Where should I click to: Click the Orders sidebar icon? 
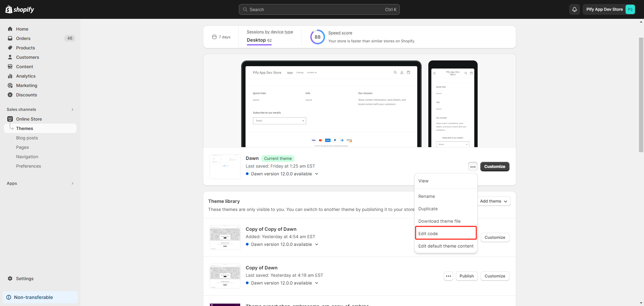10,38
